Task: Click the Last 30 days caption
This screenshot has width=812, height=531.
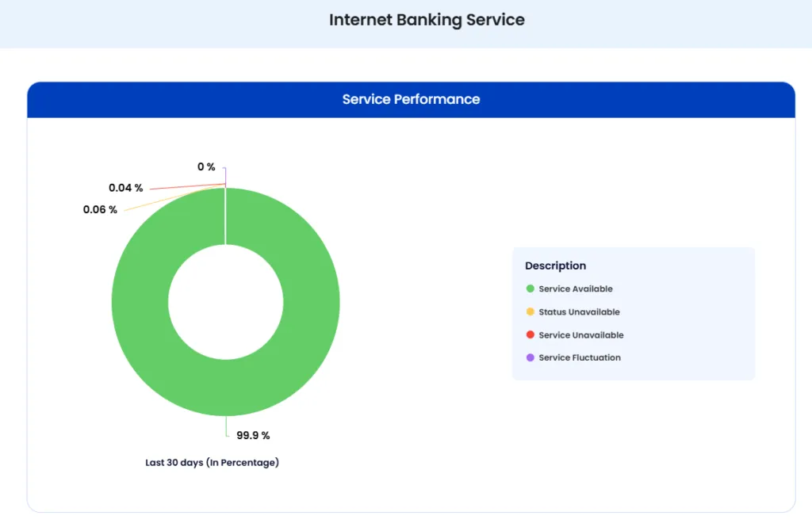Action: [212, 462]
